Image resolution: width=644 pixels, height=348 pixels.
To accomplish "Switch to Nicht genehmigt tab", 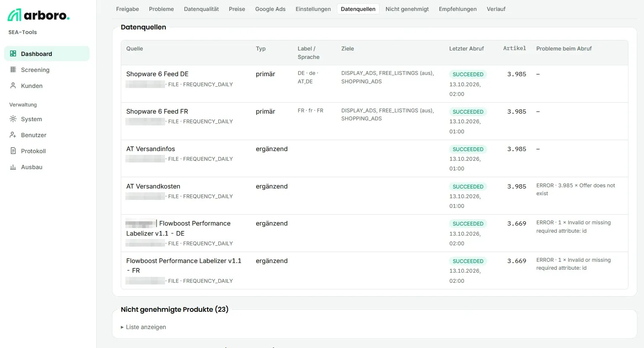I will click(407, 9).
